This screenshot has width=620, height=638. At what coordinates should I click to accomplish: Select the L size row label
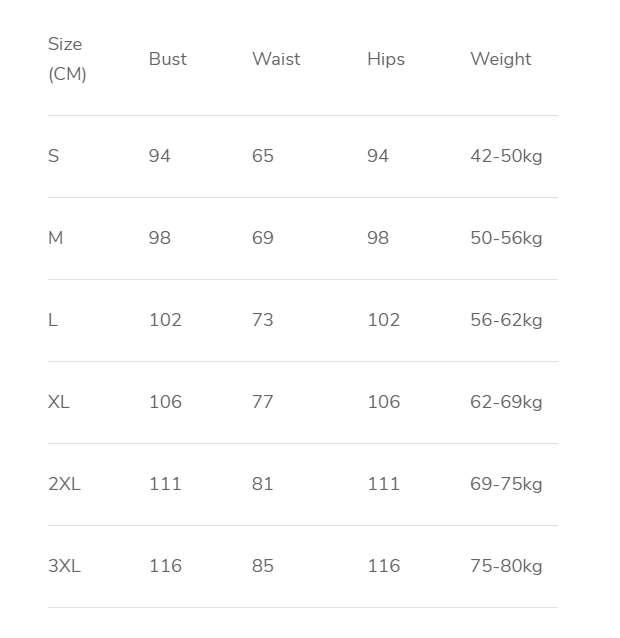(53, 320)
